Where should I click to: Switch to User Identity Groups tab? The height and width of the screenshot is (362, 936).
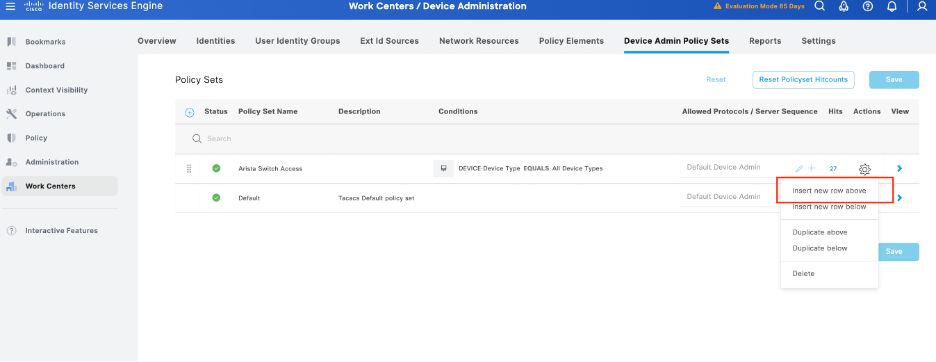pos(297,41)
